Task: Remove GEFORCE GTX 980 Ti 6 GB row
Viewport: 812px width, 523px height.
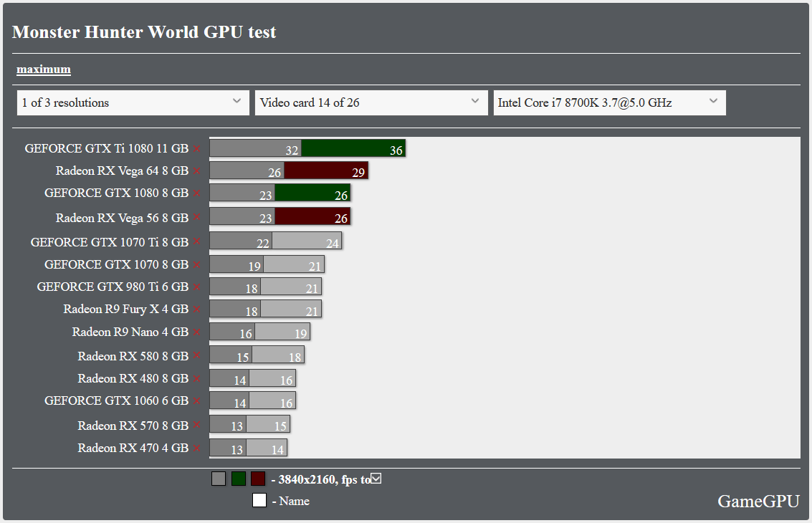Action: click(x=197, y=287)
